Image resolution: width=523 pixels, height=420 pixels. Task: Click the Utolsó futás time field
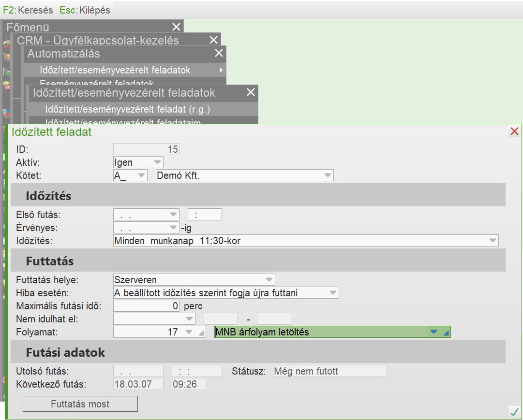[197, 371]
